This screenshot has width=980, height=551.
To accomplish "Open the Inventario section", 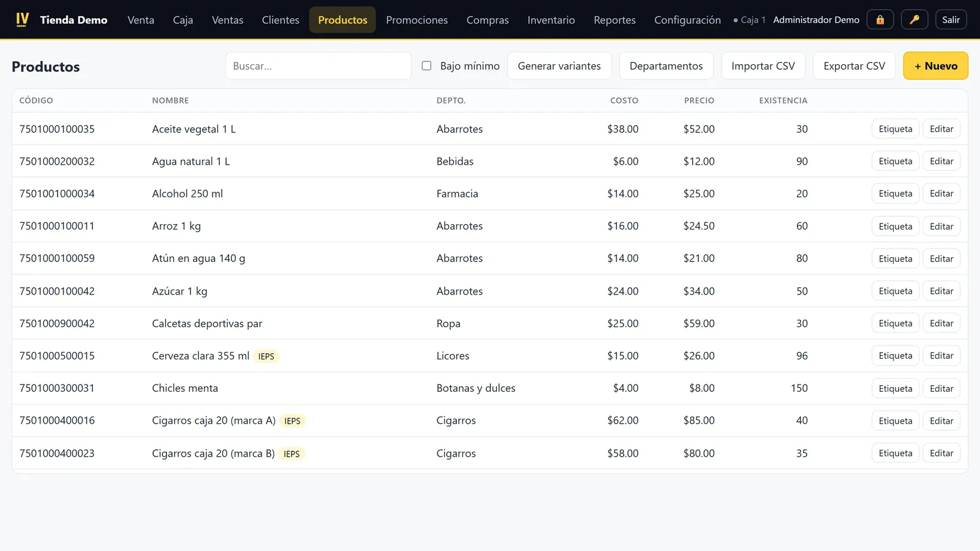I will pyautogui.click(x=551, y=20).
